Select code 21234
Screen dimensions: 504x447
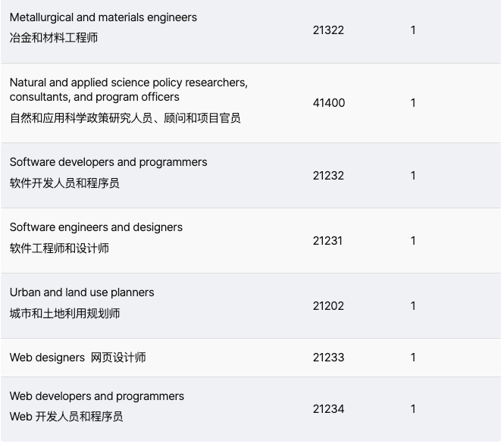[328, 409]
